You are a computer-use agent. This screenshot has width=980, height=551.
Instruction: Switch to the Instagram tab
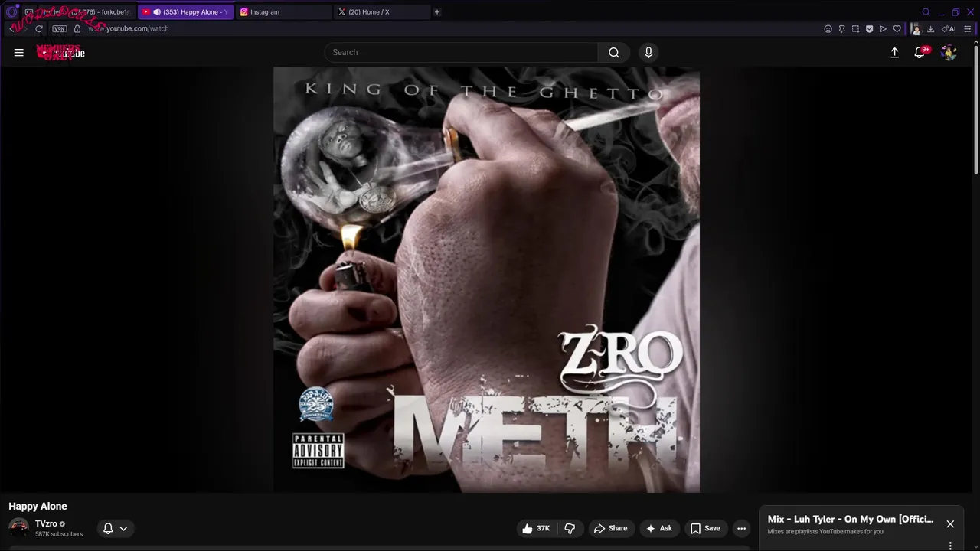[x=283, y=12]
